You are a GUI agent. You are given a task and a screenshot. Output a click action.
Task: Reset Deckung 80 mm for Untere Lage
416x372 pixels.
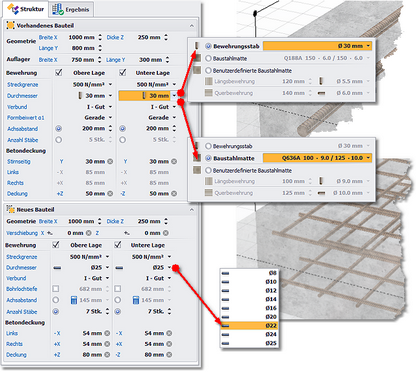tap(169, 355)
